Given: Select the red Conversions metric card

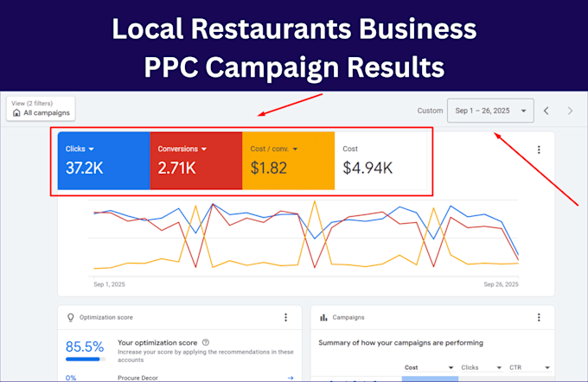Looking at the screenshot, I should [x=196, y=161].
